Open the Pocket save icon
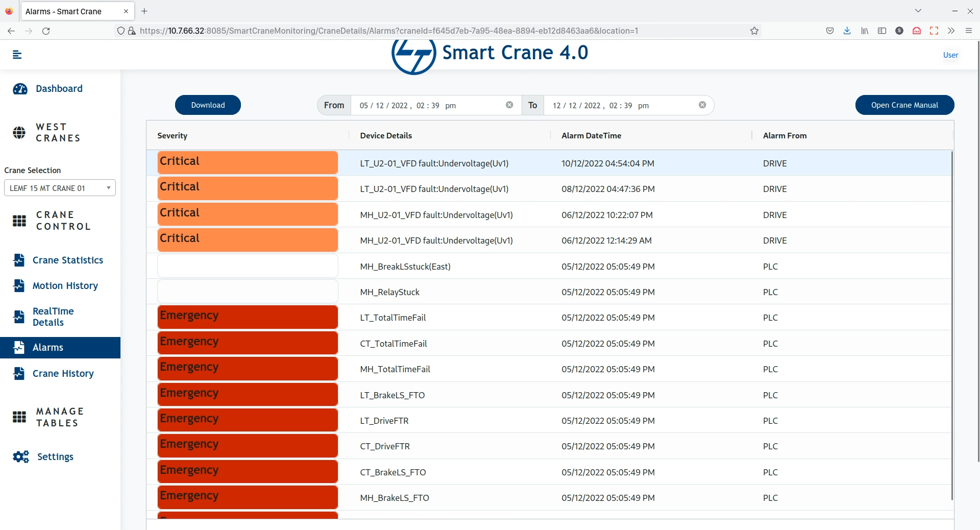 click(x=830, y=31)
